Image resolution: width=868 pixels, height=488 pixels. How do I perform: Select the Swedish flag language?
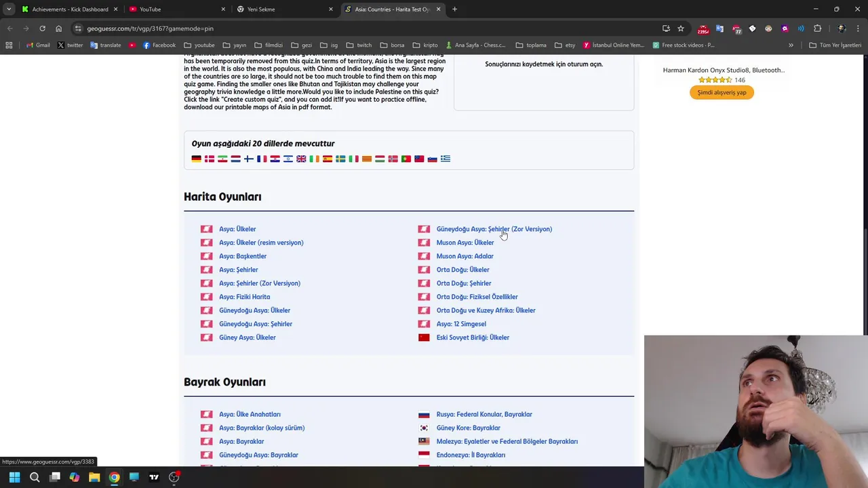coord(340,159)
